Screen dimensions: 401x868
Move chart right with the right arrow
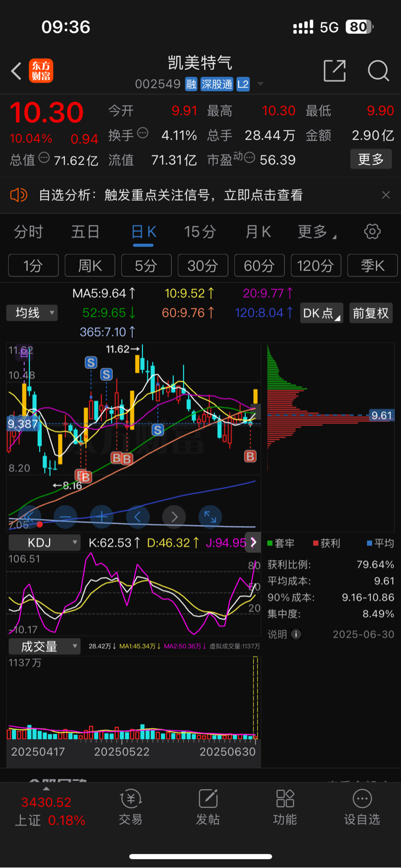[x=174, y=517]
